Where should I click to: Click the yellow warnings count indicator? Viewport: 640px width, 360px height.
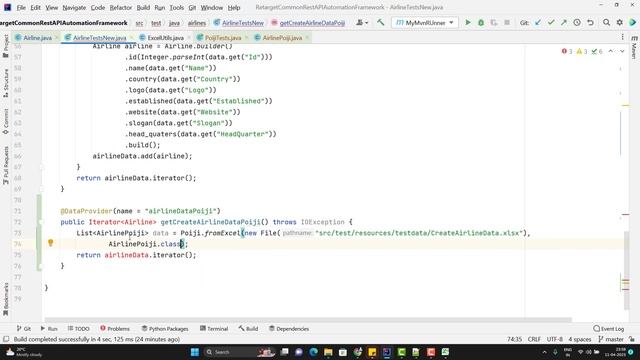point(582,51)
